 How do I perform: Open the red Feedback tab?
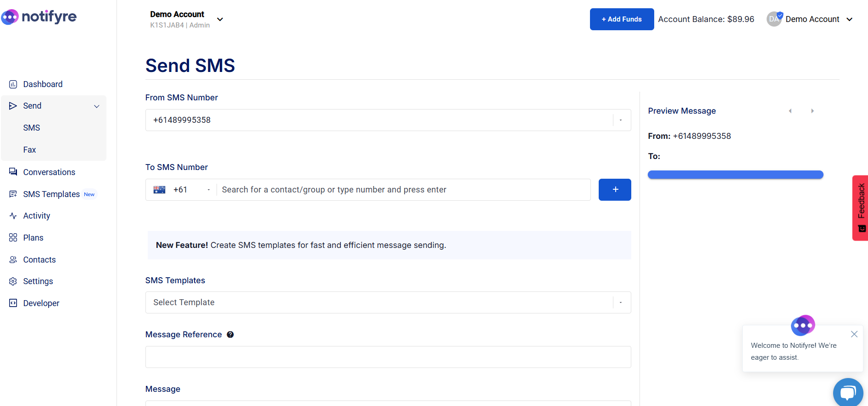click(x=860, y=208)
